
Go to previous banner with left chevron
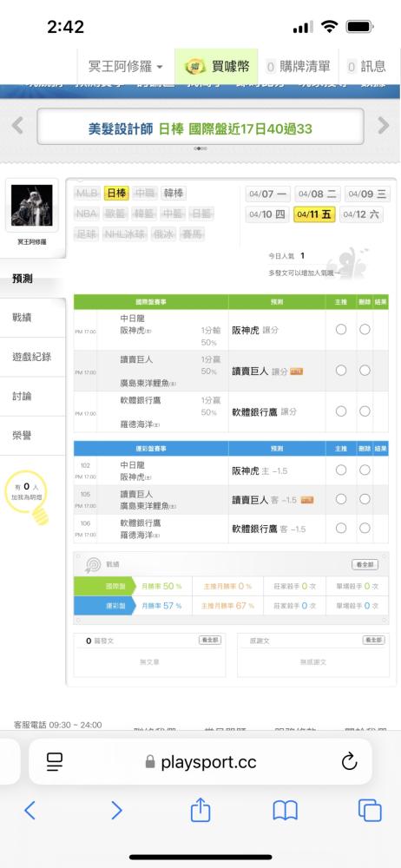17,126
